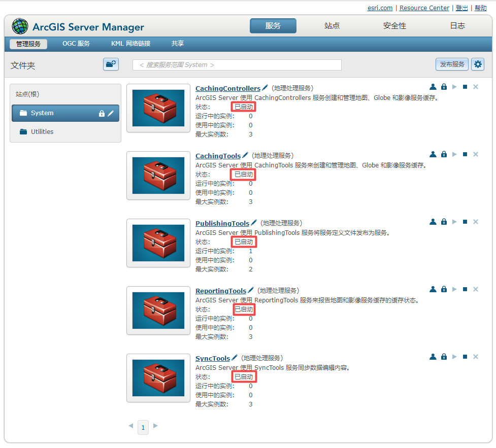496x448 pixels.
Task: Click the 登出 link
Action: pos(461,8)
